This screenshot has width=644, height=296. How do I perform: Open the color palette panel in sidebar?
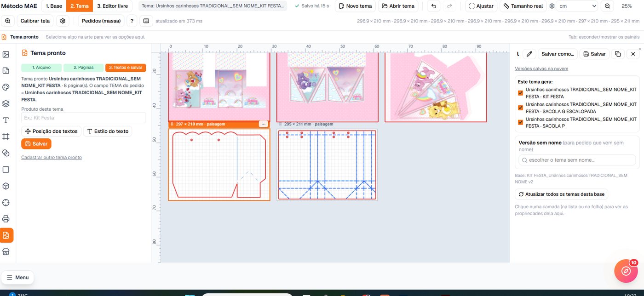6,87
